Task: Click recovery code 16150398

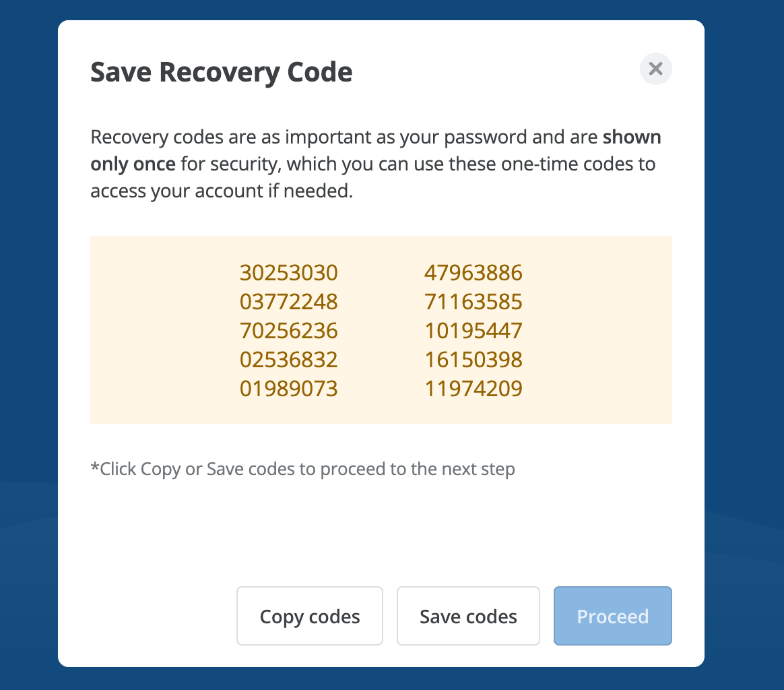Action: click(x=473, y=360)
